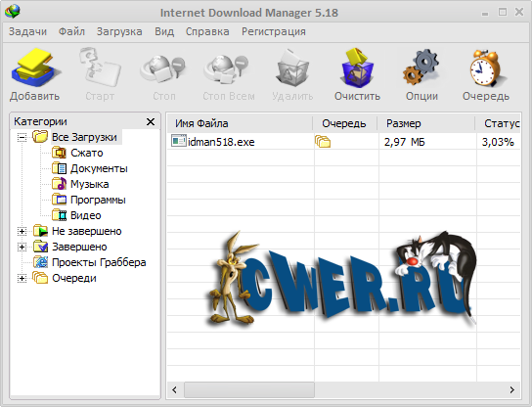Sort by Размер column header
Viewport: 532px width, 407px height.
click(x=425, y=123)
